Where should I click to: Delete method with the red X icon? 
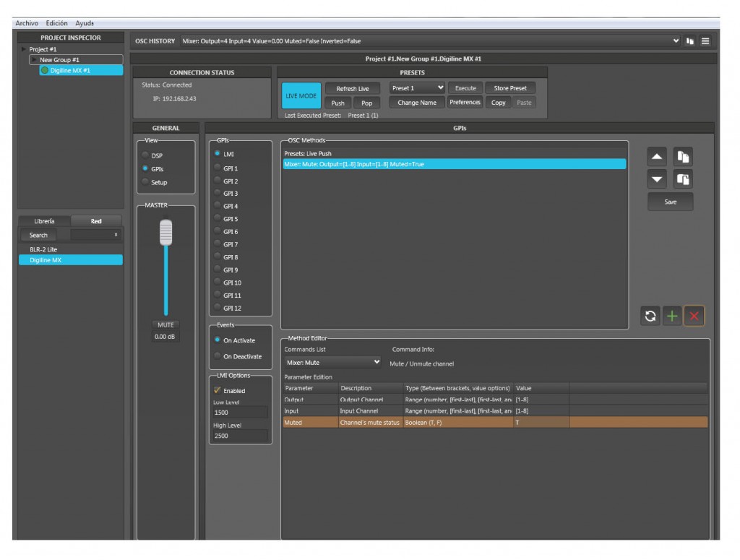tap(694, 316)
